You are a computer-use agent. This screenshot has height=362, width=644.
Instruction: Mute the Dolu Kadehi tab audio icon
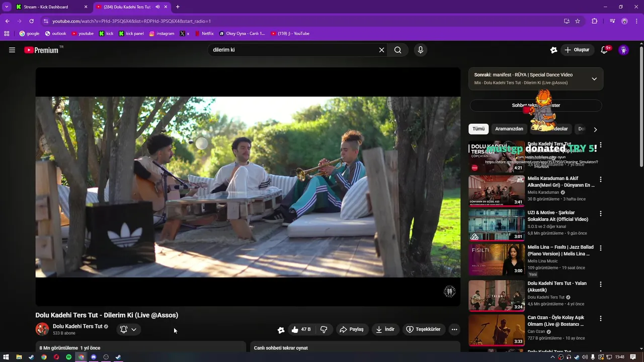[x=157, y=7]
